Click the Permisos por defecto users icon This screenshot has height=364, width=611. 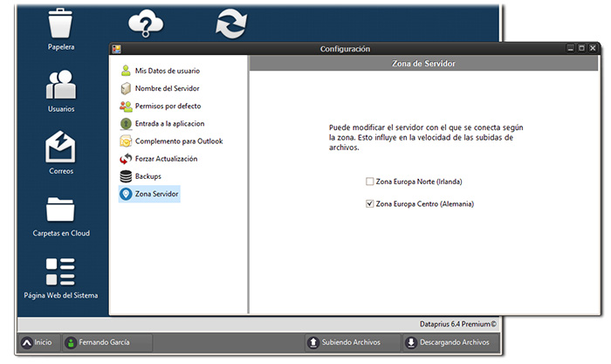tap(126, 106)
